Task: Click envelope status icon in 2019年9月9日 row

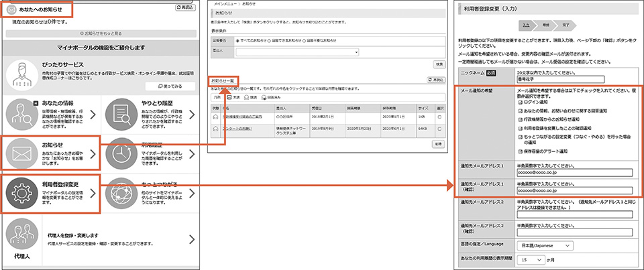Action: 215,129
